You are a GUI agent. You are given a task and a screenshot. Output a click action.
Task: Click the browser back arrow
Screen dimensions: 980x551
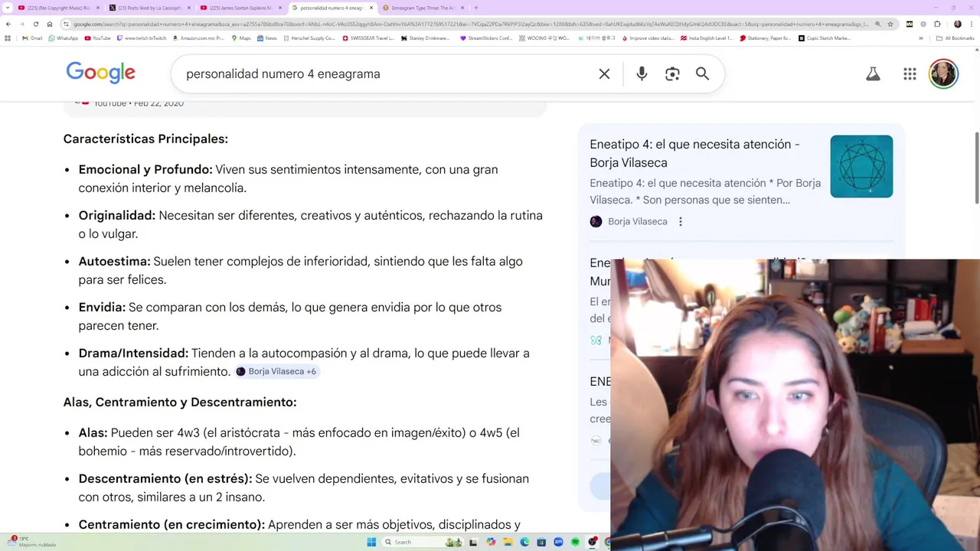(x=8, y=24)
